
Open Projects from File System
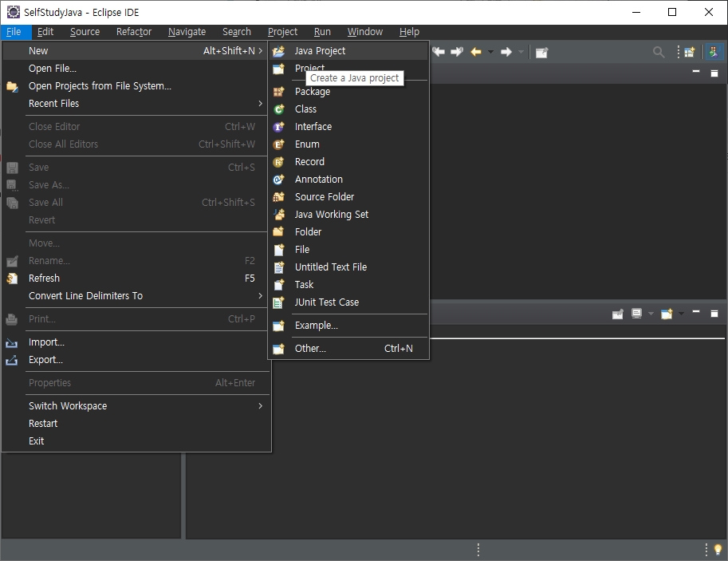tap(136, 86)
